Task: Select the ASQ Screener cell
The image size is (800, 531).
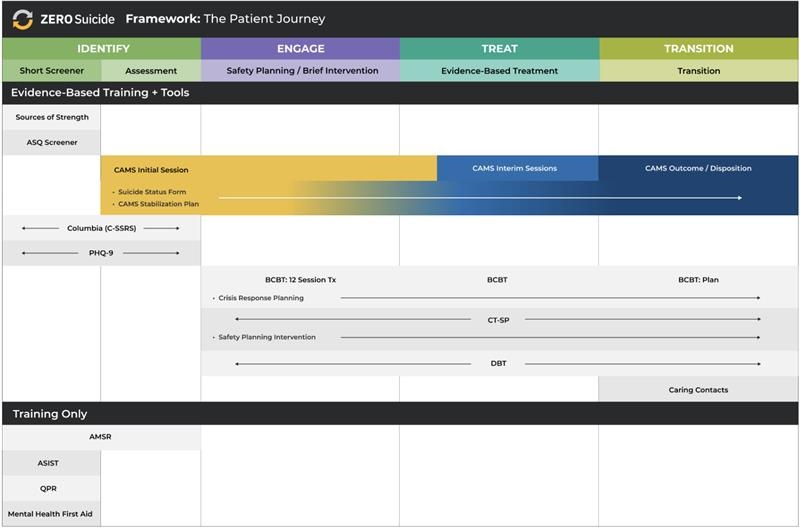Action: (x=52, y=142)
